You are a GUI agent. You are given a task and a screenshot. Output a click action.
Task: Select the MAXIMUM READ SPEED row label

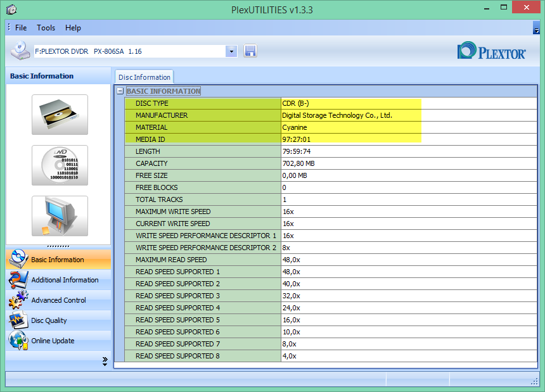click(203, 260)
